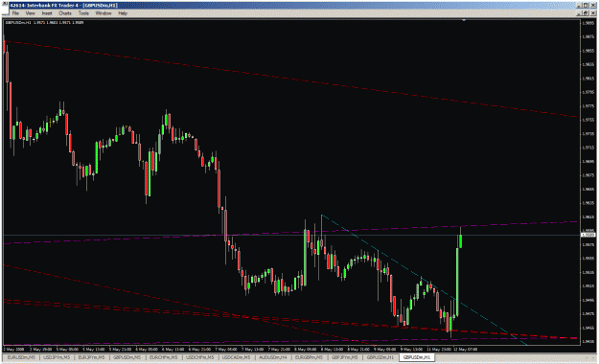Switch to the USDJPYm,M5 chart tab

coord(57,357)
